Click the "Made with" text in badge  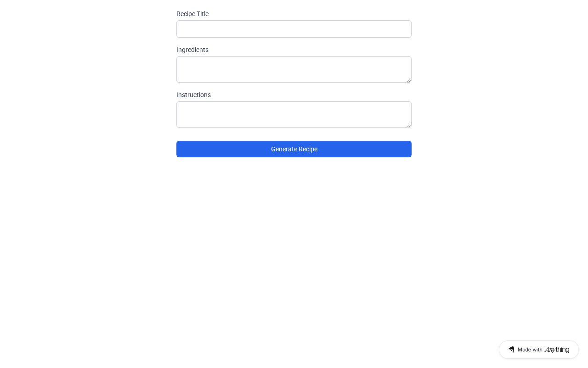530,350
